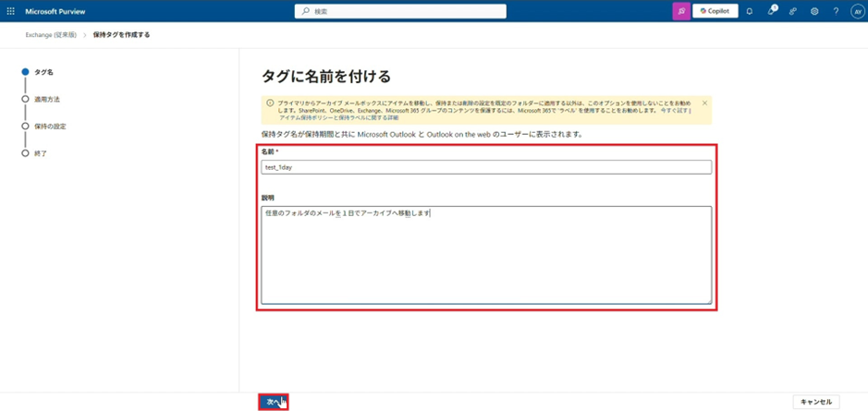Click inside the Microsoft Purview search box
Screen dimensions: 868x411
point(400,11)
